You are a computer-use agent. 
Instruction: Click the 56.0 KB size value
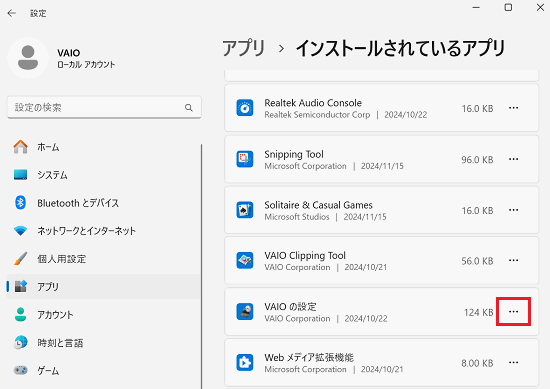(x=477, y=261)
